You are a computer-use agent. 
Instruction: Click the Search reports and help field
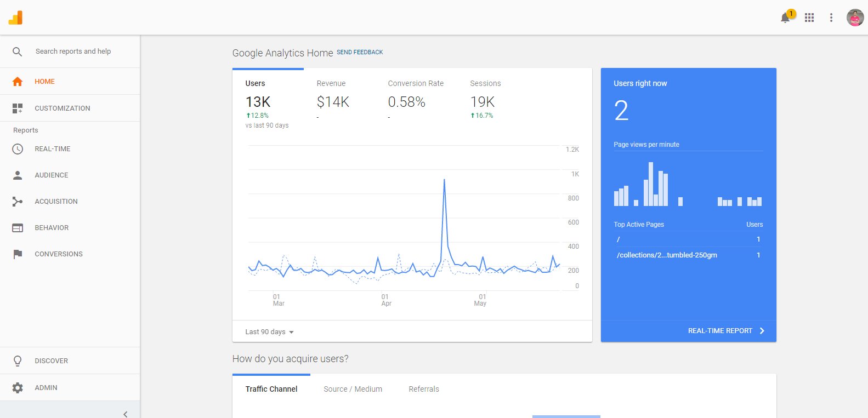[x=73, y=51]
